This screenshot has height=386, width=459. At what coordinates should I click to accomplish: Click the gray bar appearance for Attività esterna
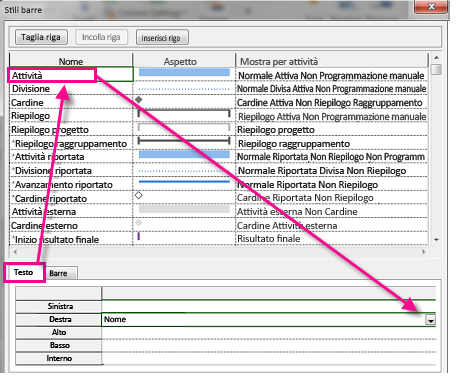coord(184,209)
